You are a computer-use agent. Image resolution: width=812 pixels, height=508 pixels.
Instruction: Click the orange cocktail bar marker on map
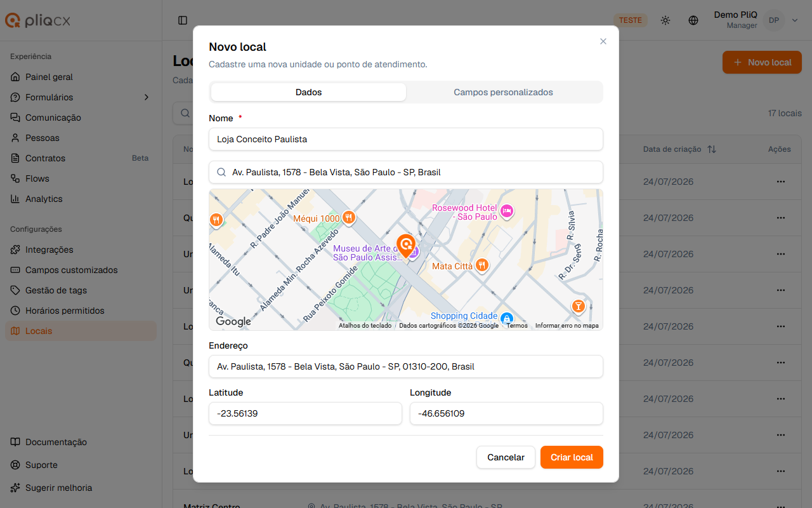(x=578, y=307)
